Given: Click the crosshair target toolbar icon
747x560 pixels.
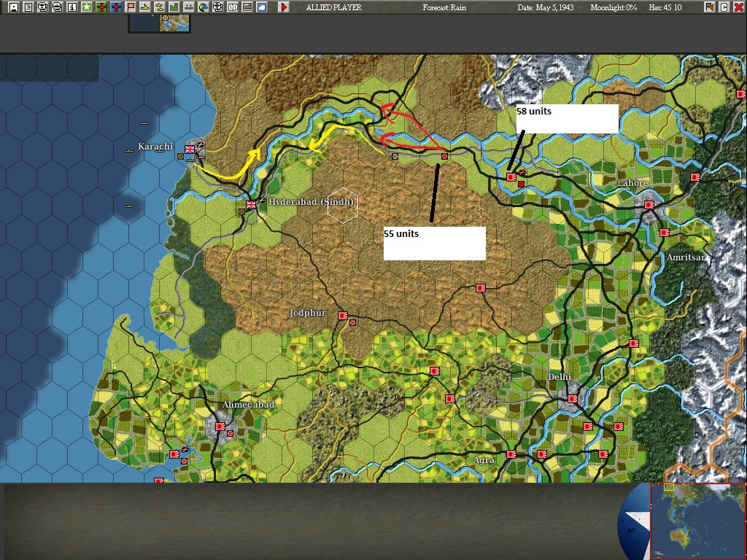Looking at the screenshot, I should coord(217,7).
